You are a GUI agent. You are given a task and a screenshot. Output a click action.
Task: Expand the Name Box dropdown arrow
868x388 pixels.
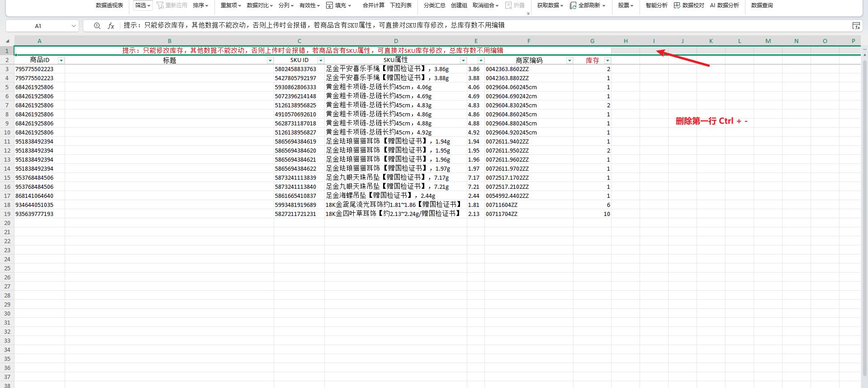pyautogui.click(x=74, y=26)
